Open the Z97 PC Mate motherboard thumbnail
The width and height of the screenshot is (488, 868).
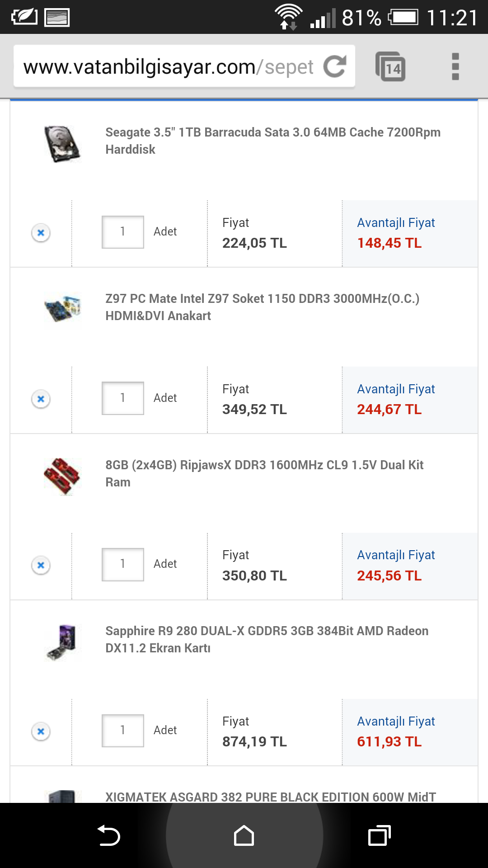pyautogui.click(x=62, y=308)
